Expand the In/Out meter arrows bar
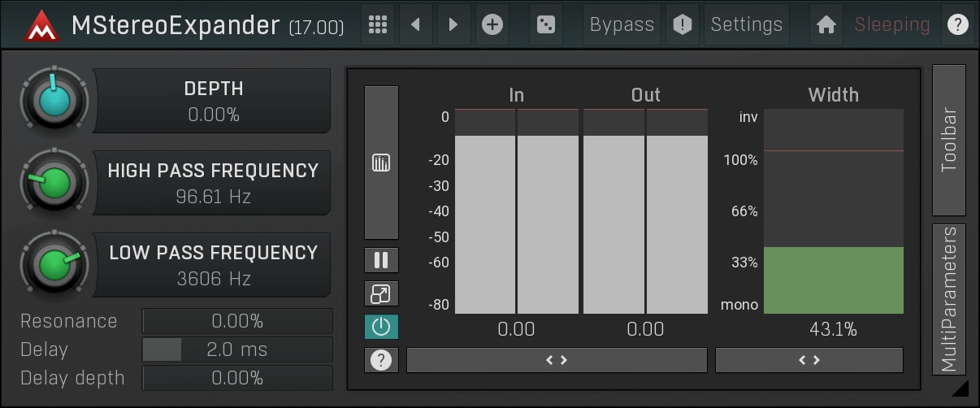This screenshot has height=408, width=980. coord(557,360)
